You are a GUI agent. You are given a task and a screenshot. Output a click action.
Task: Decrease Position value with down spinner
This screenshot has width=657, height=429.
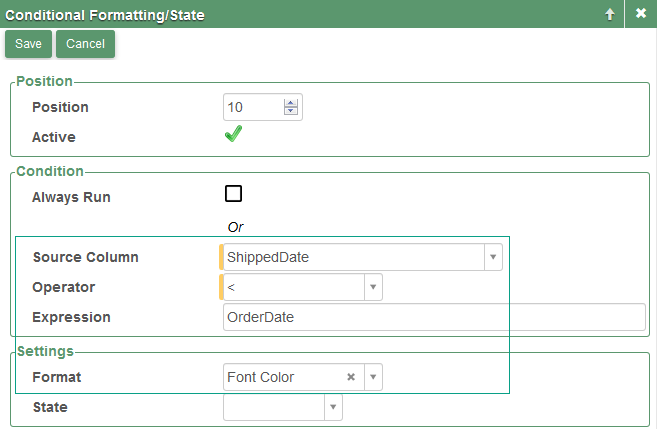coord(291,111)
